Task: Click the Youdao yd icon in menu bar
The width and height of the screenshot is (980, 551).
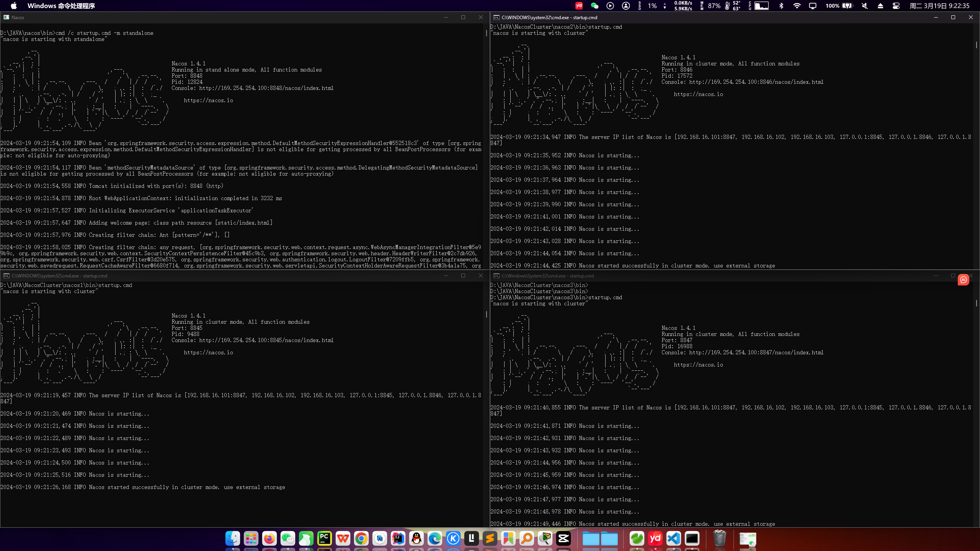Action: coord(579,6)
